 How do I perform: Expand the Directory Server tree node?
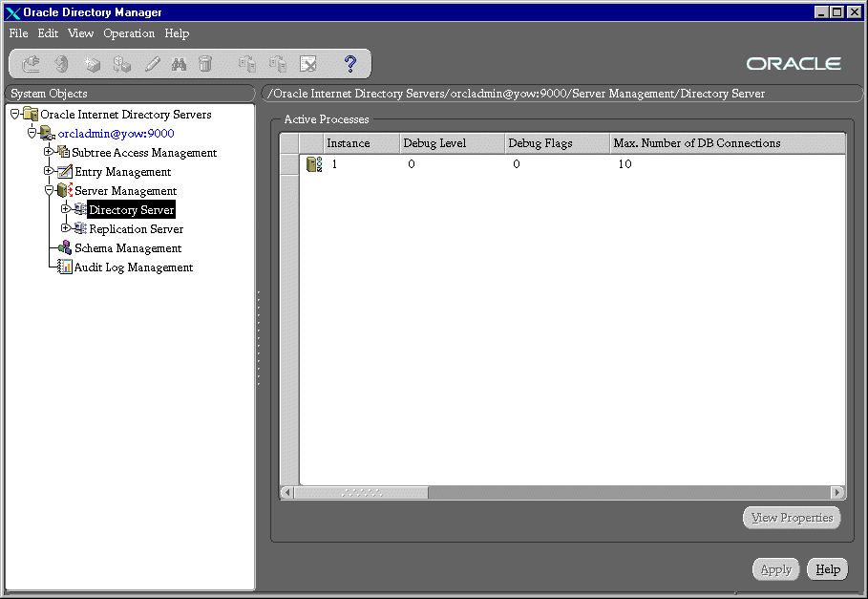coord(65,209)
